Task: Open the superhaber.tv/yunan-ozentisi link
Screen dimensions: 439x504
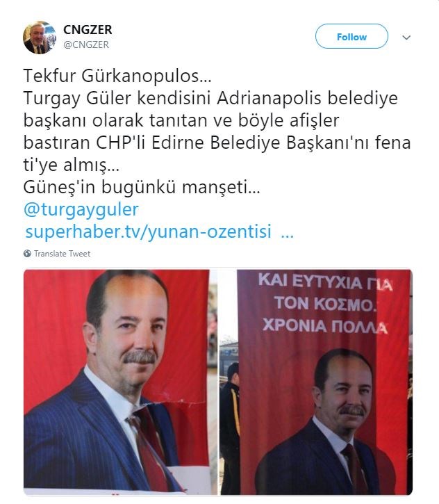Action: 149,231
